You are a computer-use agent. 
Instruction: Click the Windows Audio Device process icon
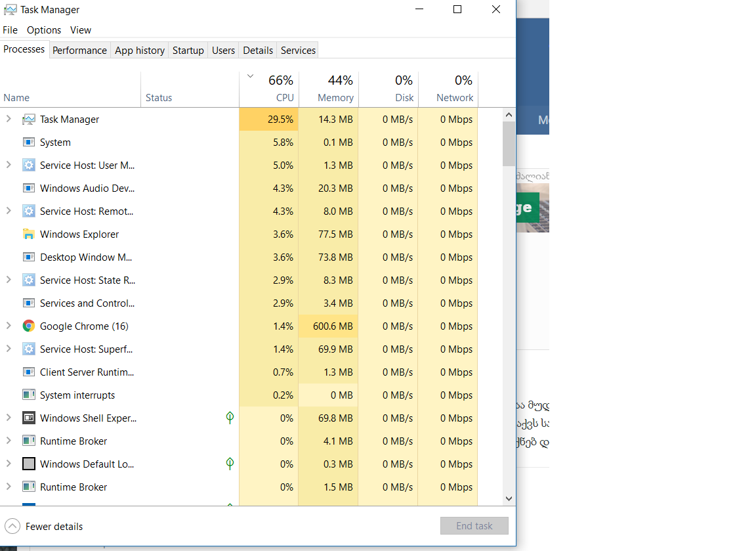(28, 188)
